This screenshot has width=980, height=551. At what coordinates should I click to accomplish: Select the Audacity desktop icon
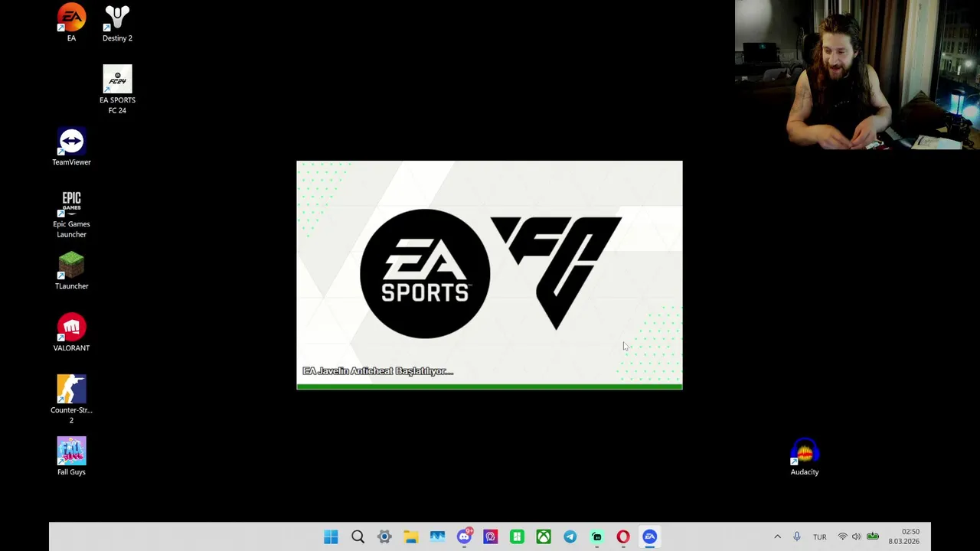805,457
